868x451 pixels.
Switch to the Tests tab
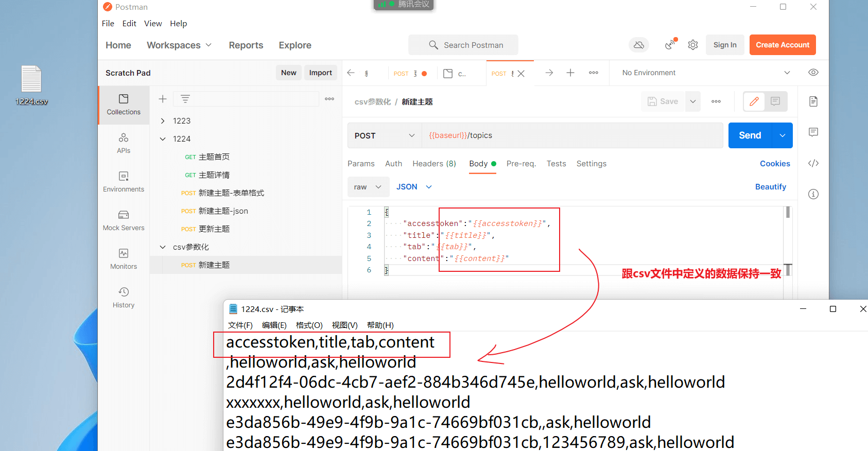tap(556, 164)
